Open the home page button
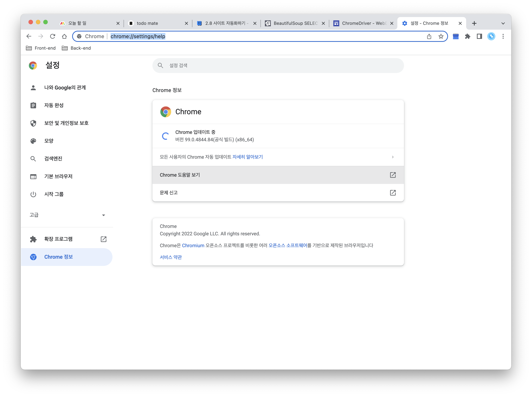 tap(64, 36)
